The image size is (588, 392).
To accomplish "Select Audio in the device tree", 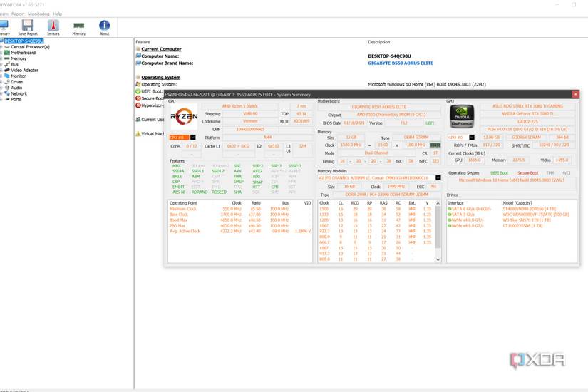I will pyautogui.click(x=16, y=88).
